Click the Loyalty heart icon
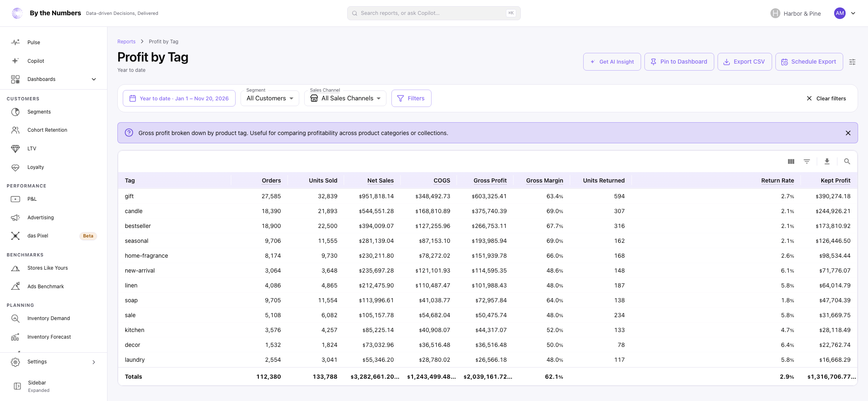The height and width of the screenshot is (401, 868). (x=15, y=167)
